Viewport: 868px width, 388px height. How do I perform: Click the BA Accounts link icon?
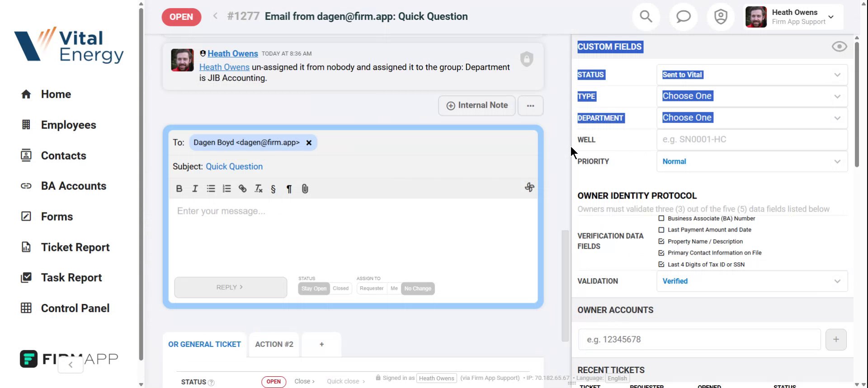26,186
